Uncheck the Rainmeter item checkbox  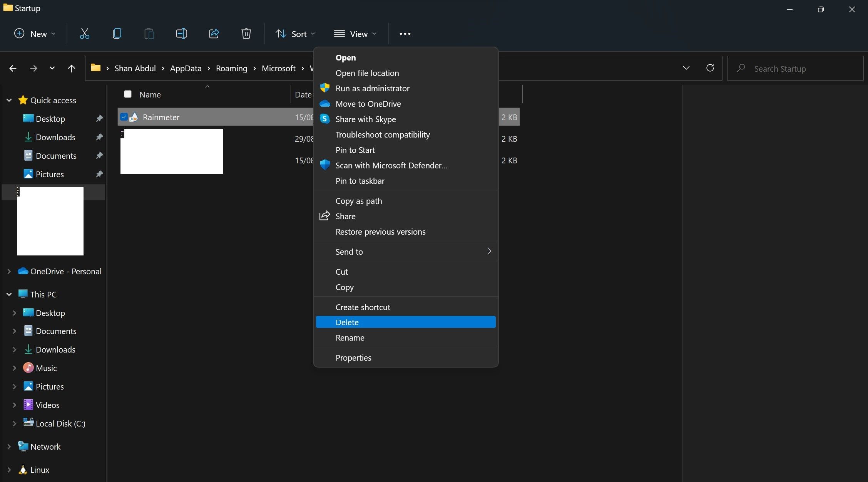[x=124, y=117]
